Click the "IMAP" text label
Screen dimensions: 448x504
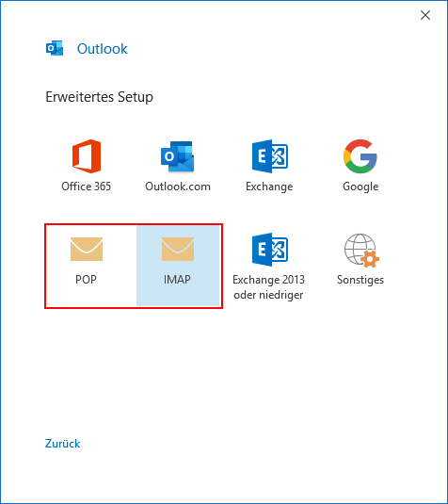[177, 280]
